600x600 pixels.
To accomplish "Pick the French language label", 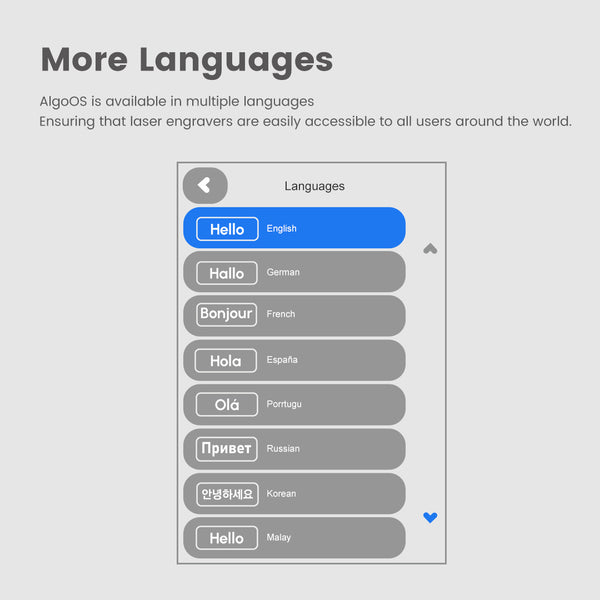I will click(x=281, y=314).
